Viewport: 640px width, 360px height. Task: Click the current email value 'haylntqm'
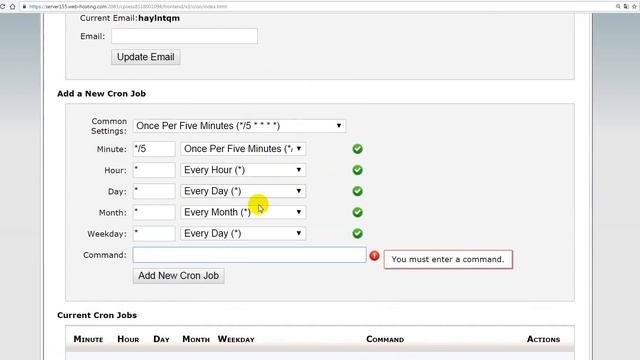click(x=159, y=18)
